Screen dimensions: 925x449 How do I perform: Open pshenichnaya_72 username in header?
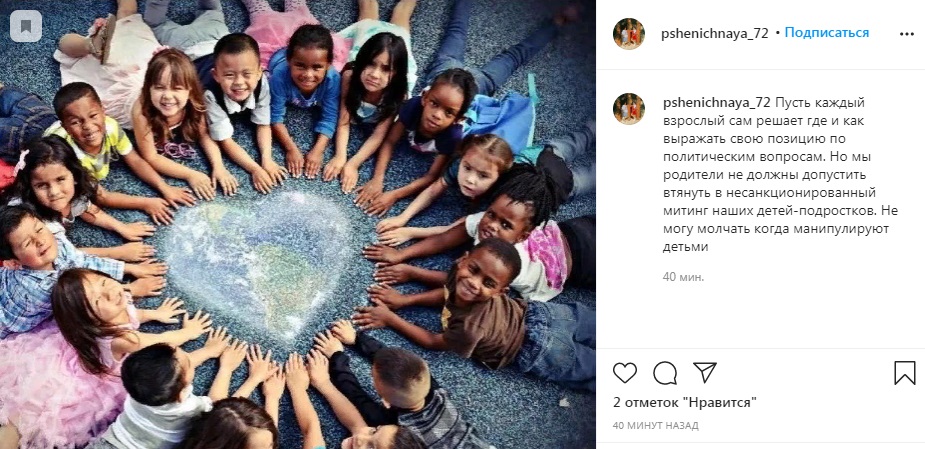[715, 34]
